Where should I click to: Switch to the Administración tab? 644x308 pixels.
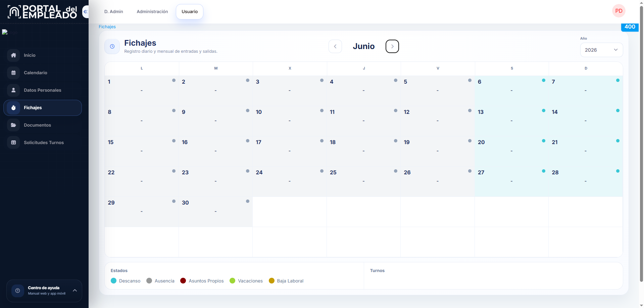pyautogui.click(x=152, y=11)
